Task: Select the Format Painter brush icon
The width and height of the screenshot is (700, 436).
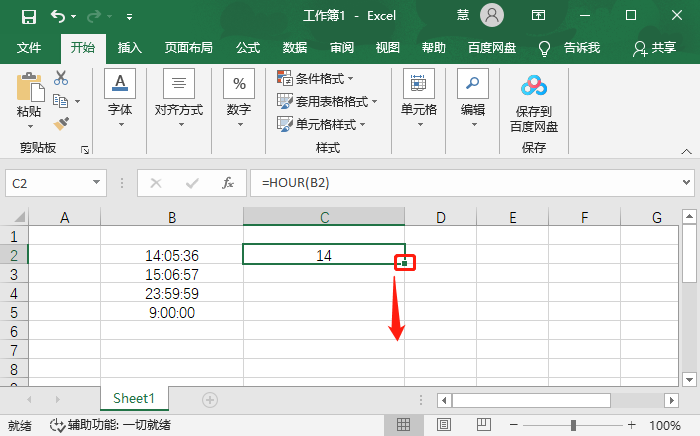Action: [61, 123]
